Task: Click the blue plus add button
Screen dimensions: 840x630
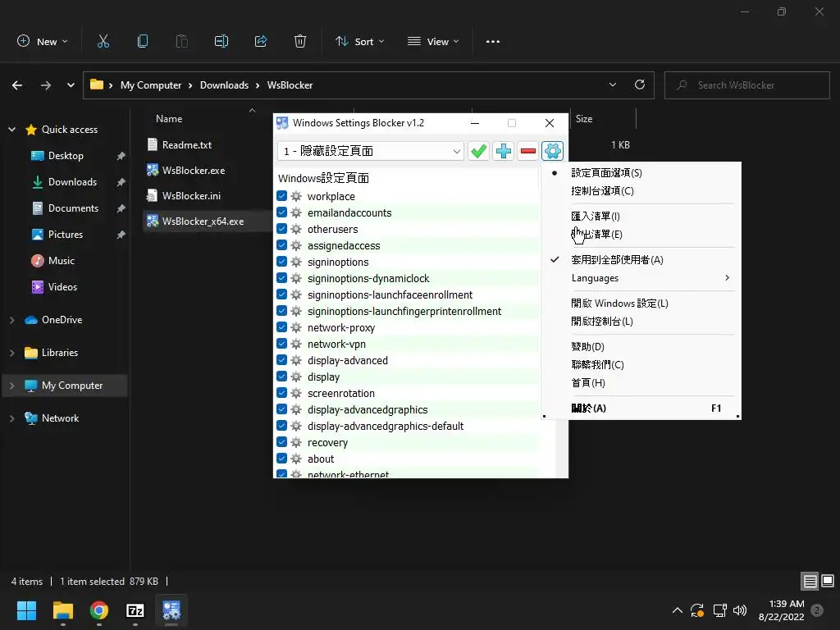Action: tap(503, 151)
